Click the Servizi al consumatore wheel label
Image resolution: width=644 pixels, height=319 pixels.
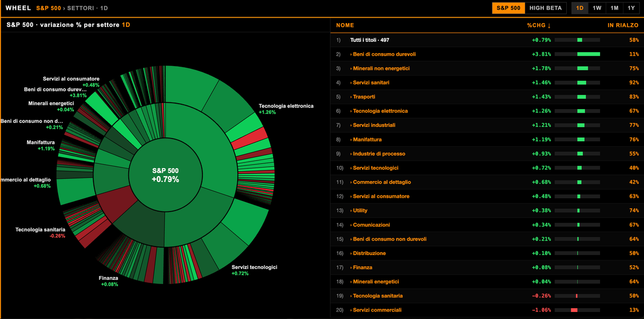[71, 79]
